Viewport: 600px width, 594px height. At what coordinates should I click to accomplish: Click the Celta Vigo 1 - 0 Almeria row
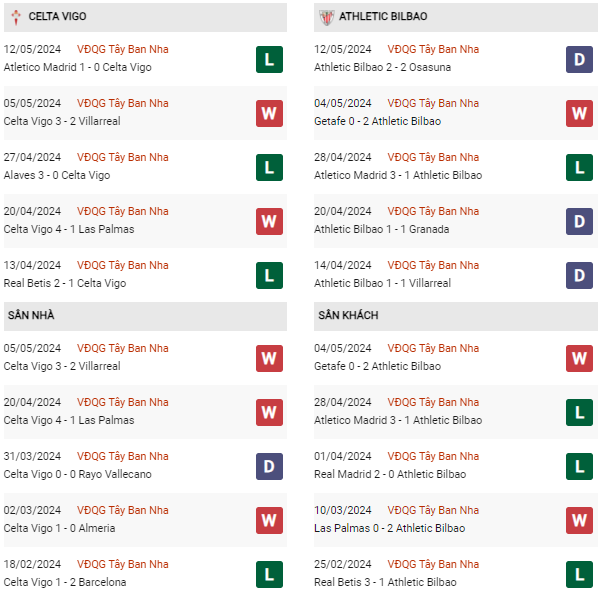tap(59, 528)
